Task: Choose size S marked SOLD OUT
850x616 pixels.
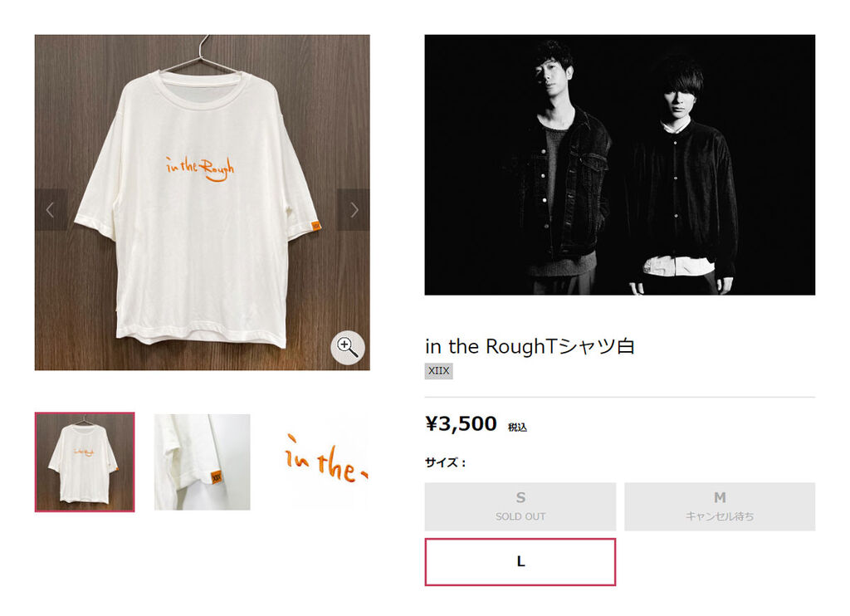Action: coord(520,506)
